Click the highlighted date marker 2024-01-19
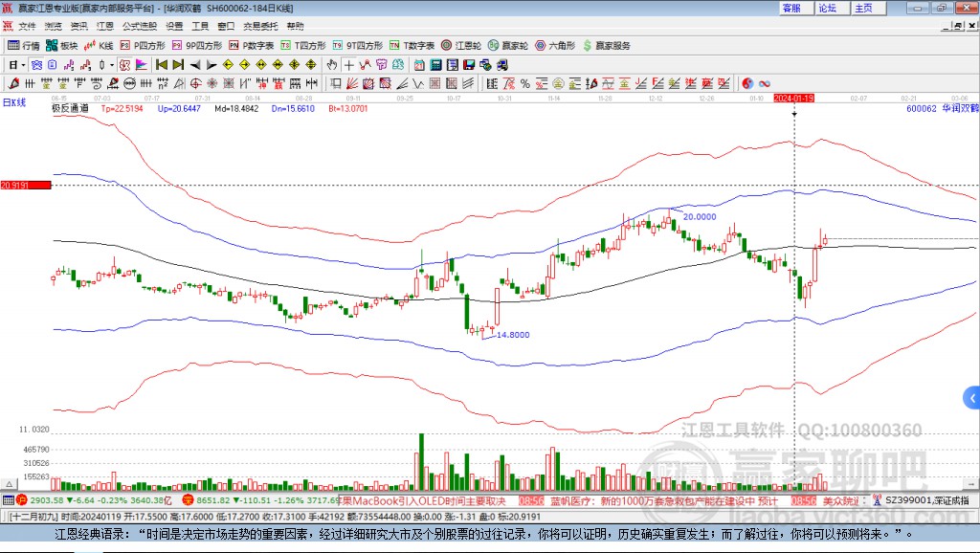 (x=793, y=99)
